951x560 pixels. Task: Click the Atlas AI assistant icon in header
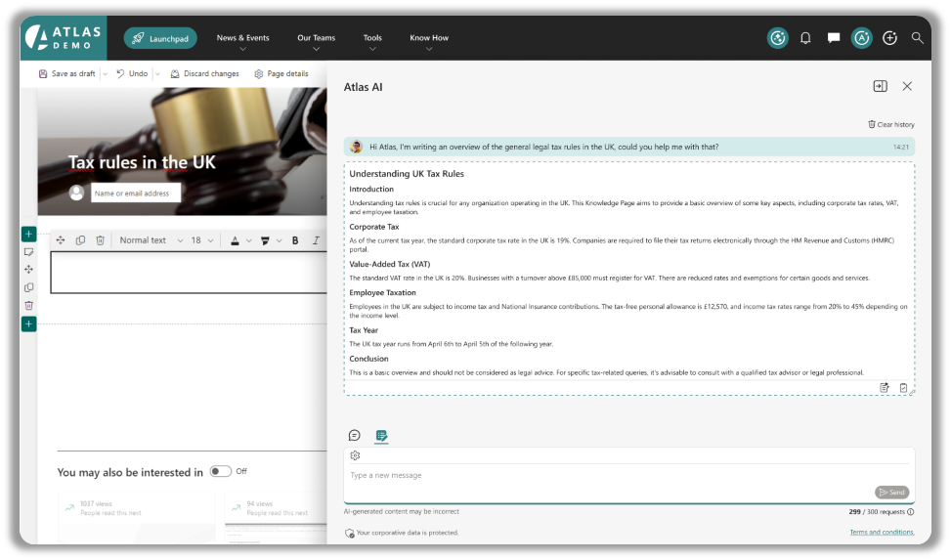coord(778,38)
